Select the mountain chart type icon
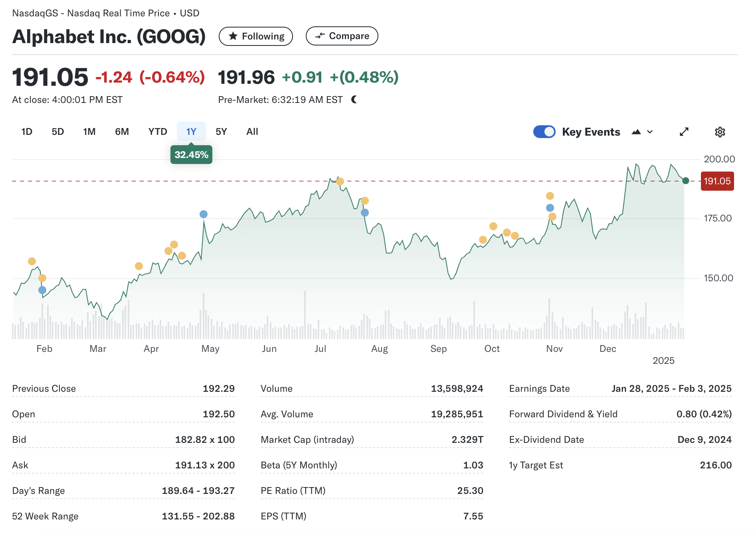The image size is (756, 533). [x=636, y=132]
